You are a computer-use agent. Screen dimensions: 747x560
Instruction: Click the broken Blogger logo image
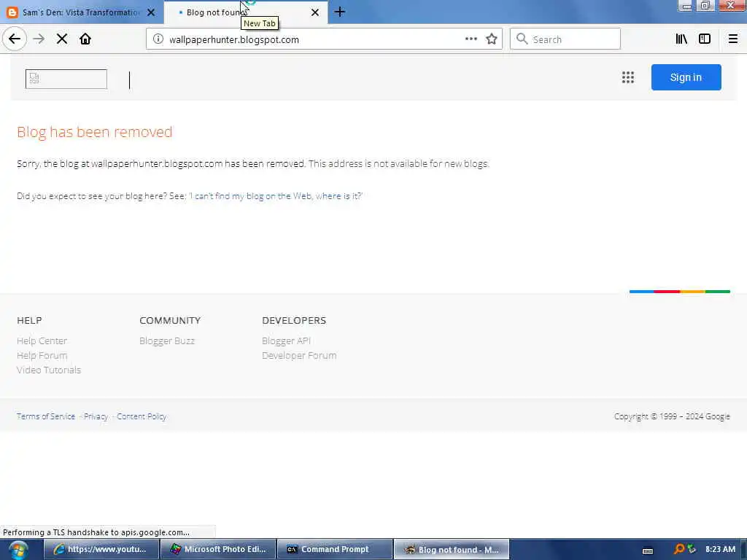pos(66,79)
